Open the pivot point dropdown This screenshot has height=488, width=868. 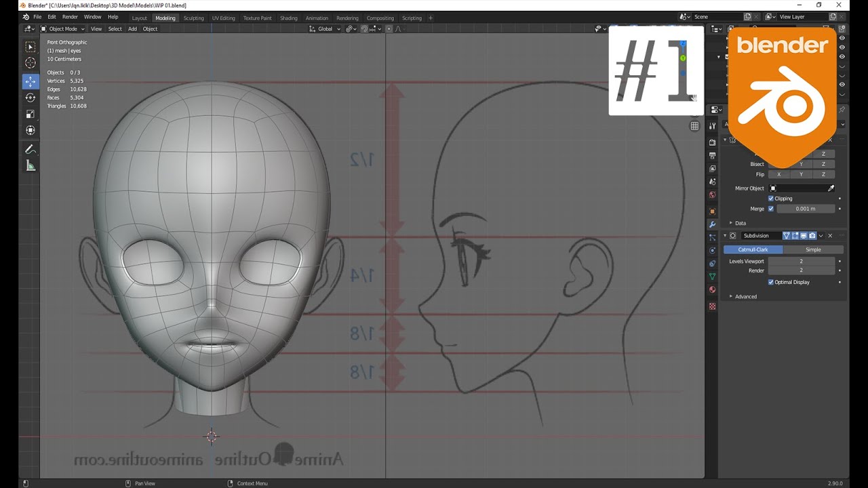[x=351, y=28]
